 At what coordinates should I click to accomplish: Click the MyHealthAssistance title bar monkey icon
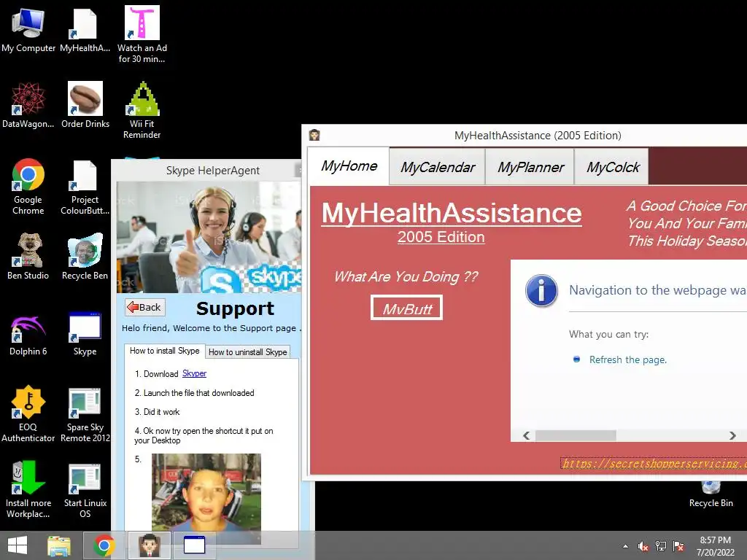click(x=314, y=135)
